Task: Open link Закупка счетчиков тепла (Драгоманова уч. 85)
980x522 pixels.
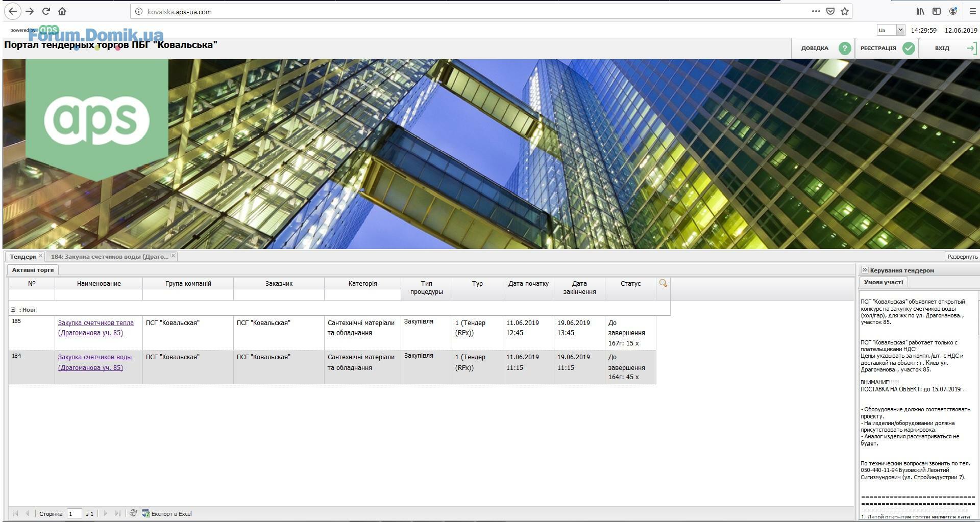Action: 95,328
